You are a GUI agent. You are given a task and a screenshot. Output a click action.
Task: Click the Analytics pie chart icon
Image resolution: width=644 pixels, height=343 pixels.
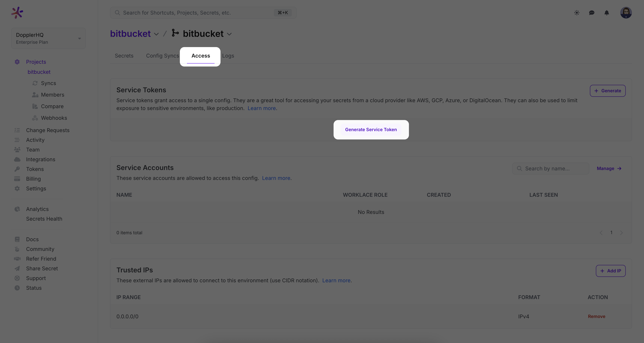(x=17, y=209)
